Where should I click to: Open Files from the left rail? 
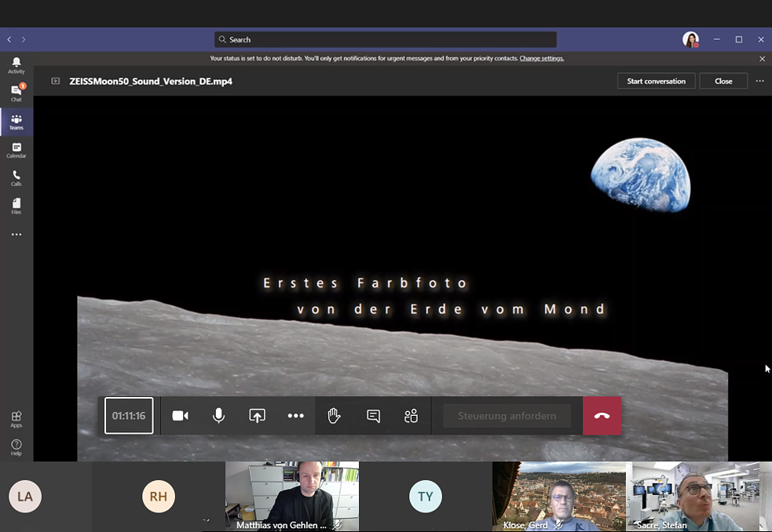pos(16,206)
